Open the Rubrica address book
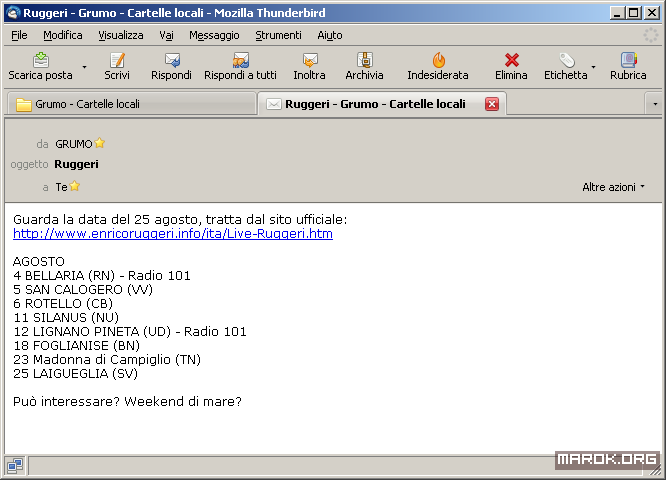This screenshot has height=480, width=666. coord(628,60)
